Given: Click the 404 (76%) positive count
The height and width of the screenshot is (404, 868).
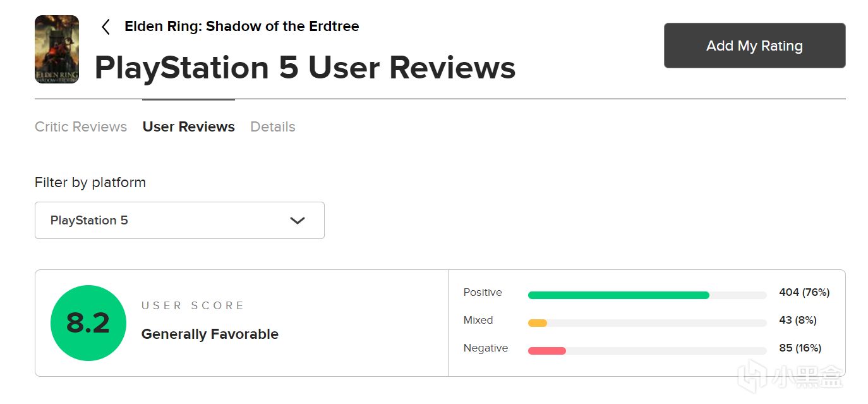Looking at the screenshot, I should point(804,292).
